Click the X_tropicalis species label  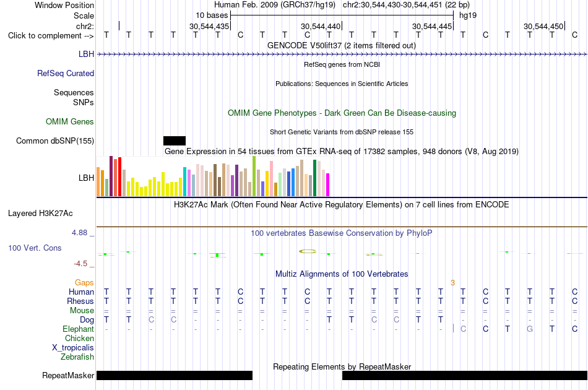[73, 348]
